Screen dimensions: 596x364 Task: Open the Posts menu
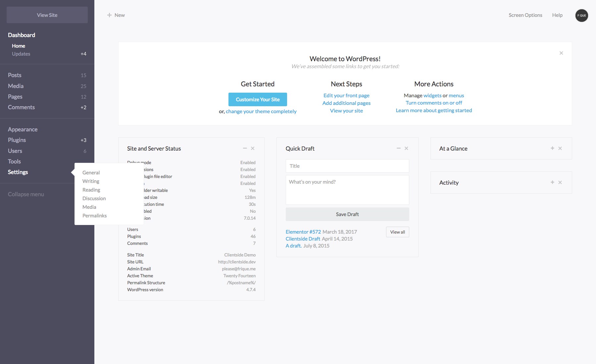pyautogui.click(x=15, y=75)
